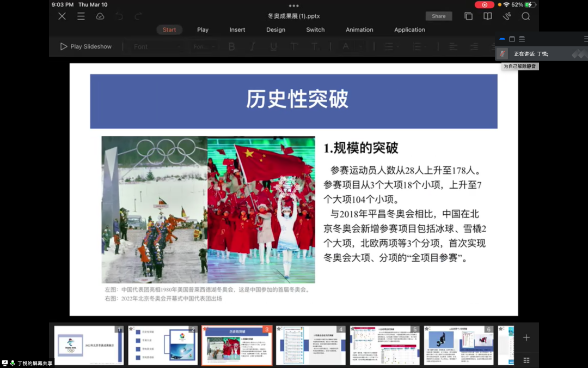The height and width of the screenshot is (368, 588).
Task: Toggle underline formatting
Action: (x=273, y=47)
